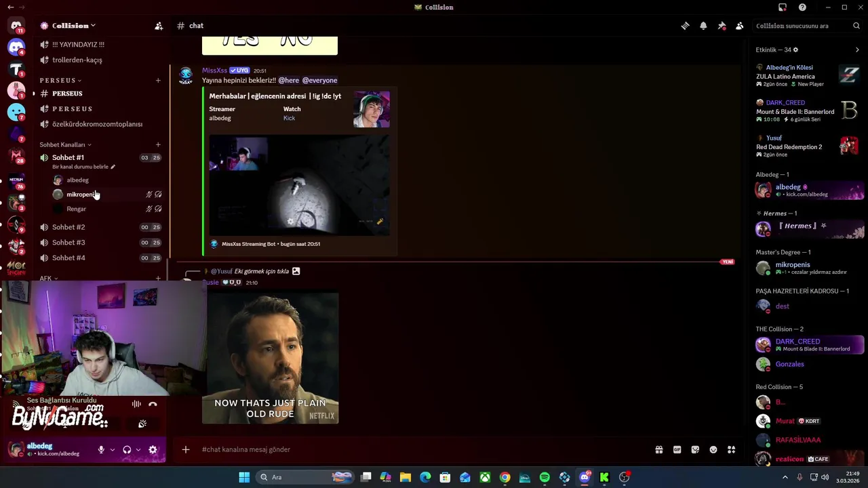Open Etkinlik activity settings gear
Image resolution: width=868 pixels, height=488 pixels.
pyautogui.click(x=795, y=49)
